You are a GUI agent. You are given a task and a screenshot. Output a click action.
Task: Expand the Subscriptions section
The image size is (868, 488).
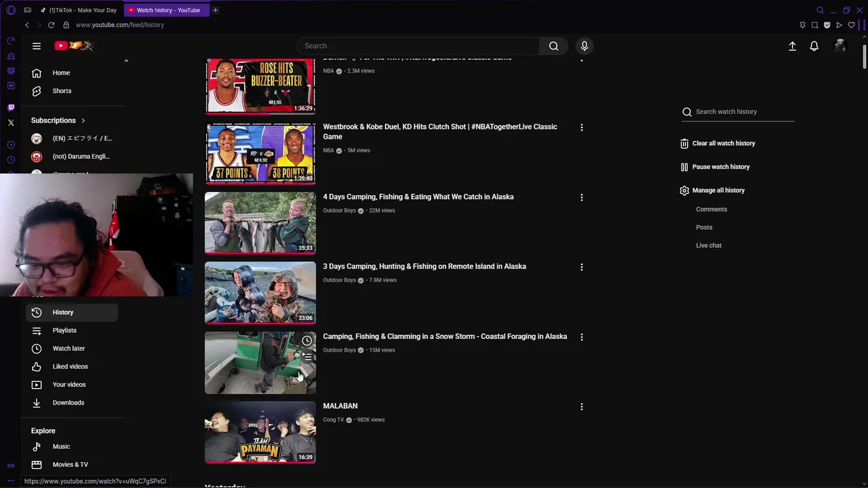click(x=58, y=121)
